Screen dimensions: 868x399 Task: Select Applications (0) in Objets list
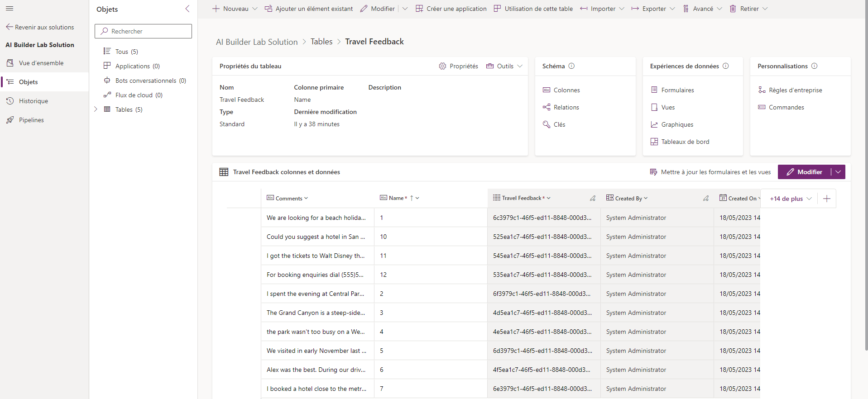point(137,66)
